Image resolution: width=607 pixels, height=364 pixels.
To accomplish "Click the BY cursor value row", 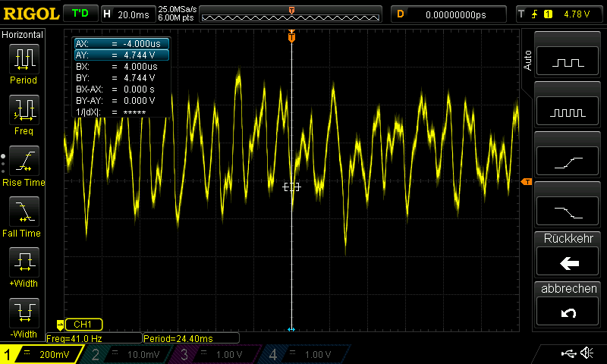I will point(122,78).
